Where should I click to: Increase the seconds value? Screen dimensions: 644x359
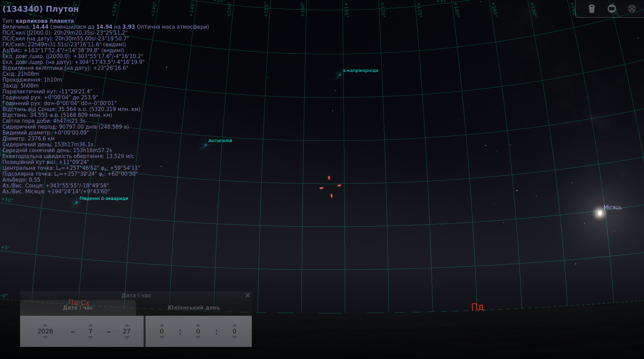(234, 325)
